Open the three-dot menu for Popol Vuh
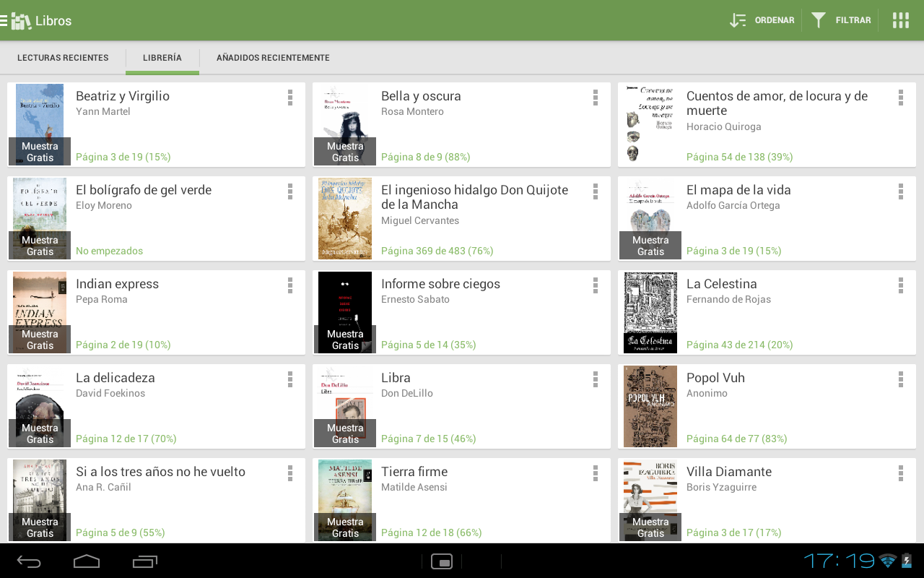 pyautogui.click(x=901, y=379)
